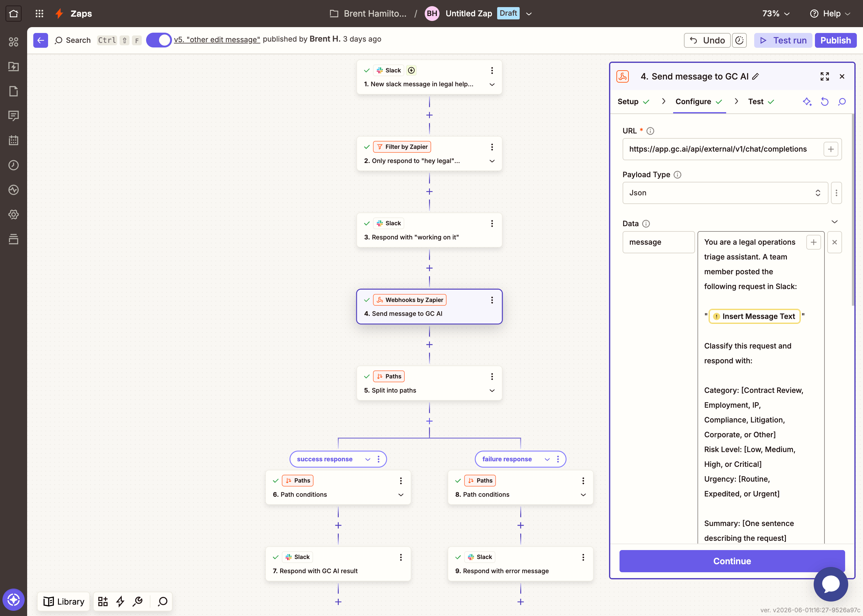Image resolution: width=863 pixels, height=616 pixels.
Task: Open Payload Type more options menu
Action: (836, 193)
